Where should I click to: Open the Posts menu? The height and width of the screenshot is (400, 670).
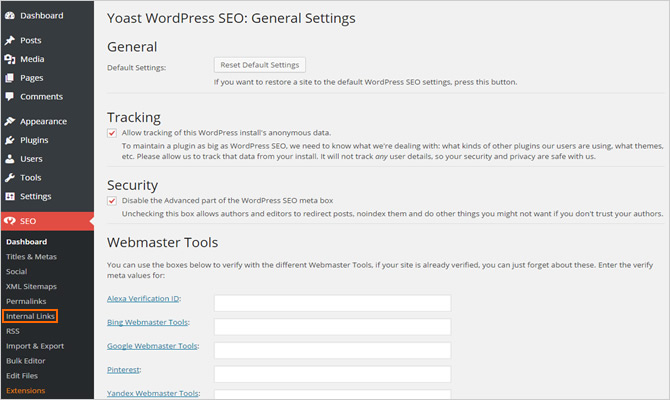pyautogui.click(x=31, y=41)
